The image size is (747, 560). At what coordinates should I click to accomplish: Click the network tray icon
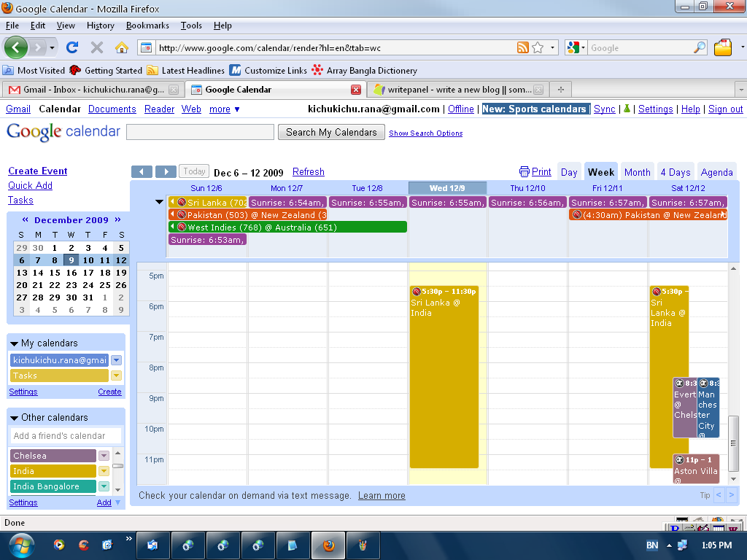(682, 545)
